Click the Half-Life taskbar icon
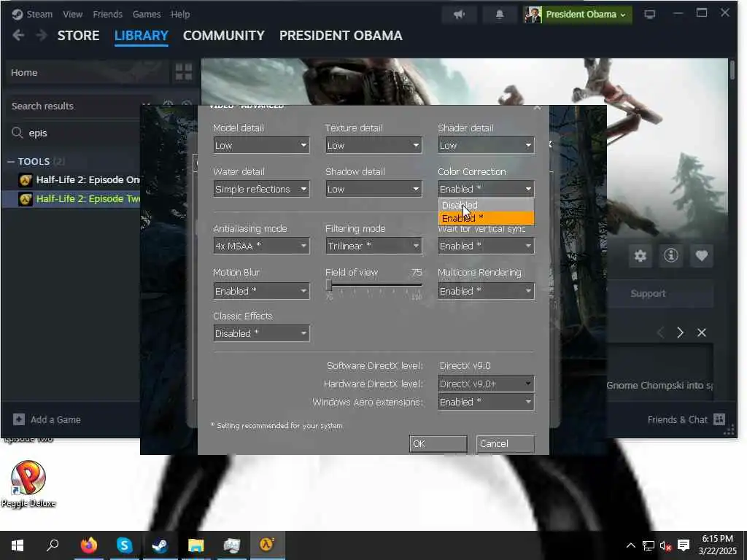Image resolution: width=747 pixels, height=560 pixels. [x=267, y=545]
